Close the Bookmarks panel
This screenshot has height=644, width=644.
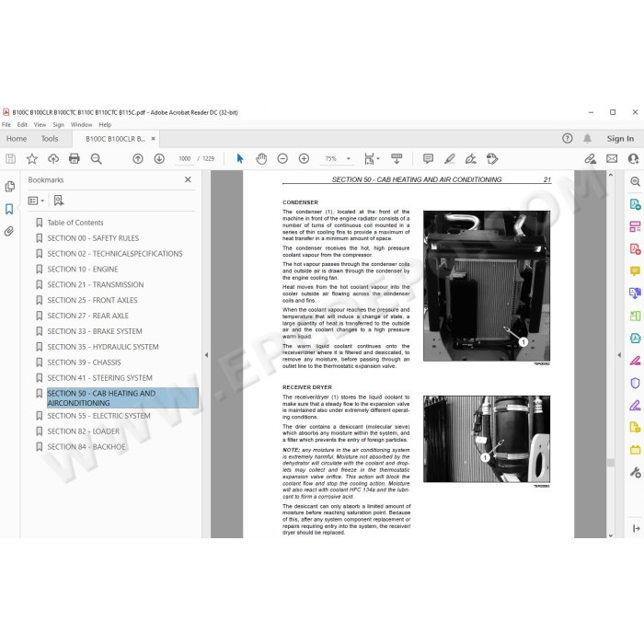(x=188, y=179)
